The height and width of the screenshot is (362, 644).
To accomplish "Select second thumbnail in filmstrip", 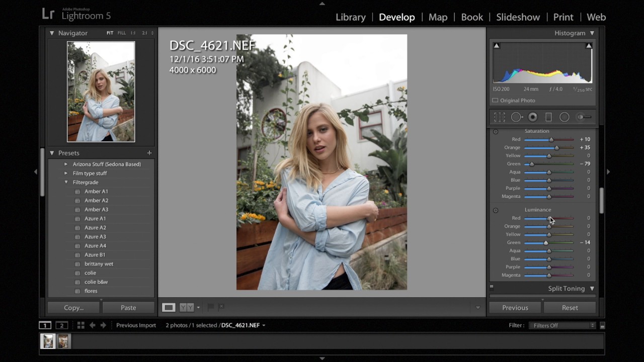I will click(63, 341).
